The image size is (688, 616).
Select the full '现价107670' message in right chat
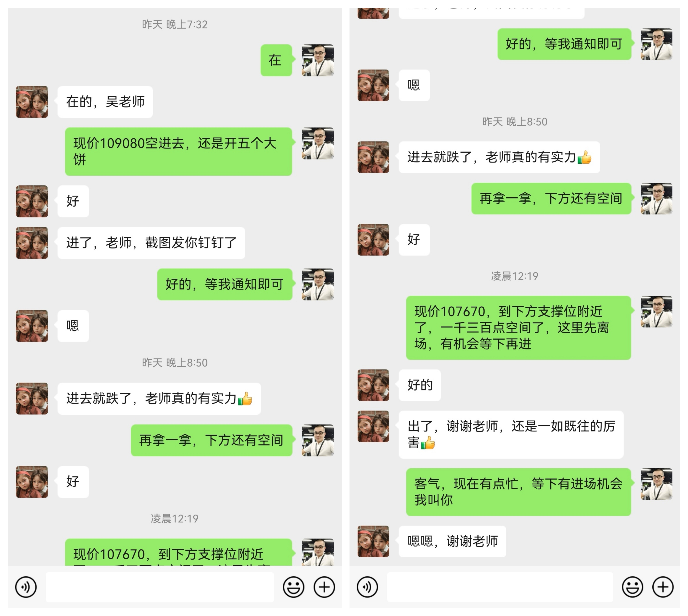(x=518, y=328)
